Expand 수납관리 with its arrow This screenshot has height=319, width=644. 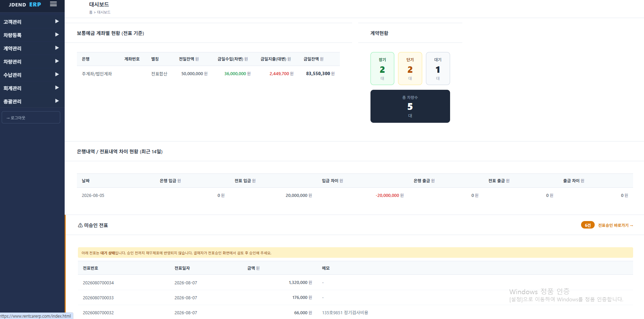click(x=57, y=74)
